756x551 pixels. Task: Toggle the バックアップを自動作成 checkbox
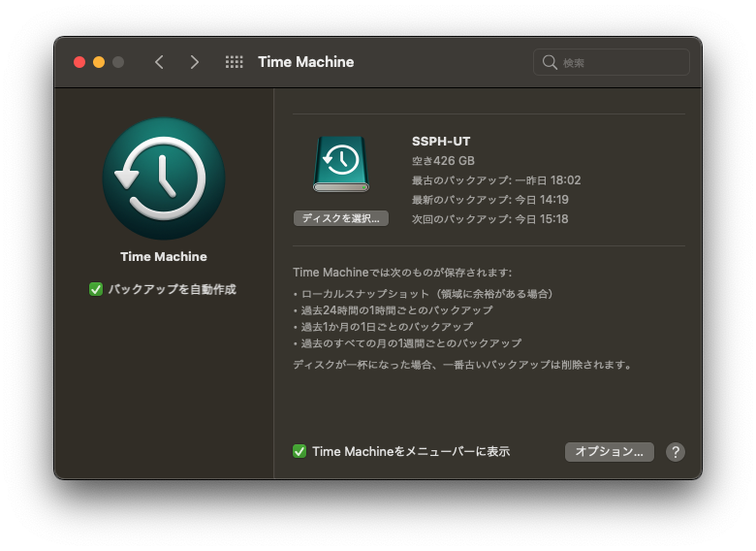[x=95, y=289]
